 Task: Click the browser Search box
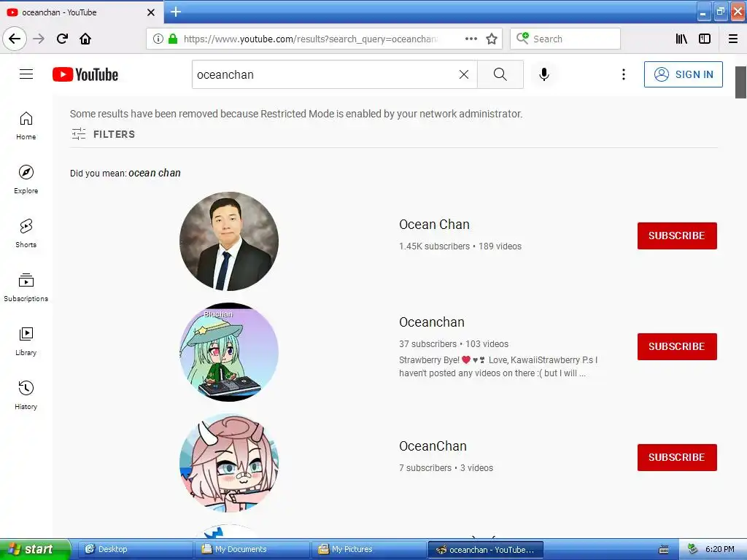(x=565, y=39)
